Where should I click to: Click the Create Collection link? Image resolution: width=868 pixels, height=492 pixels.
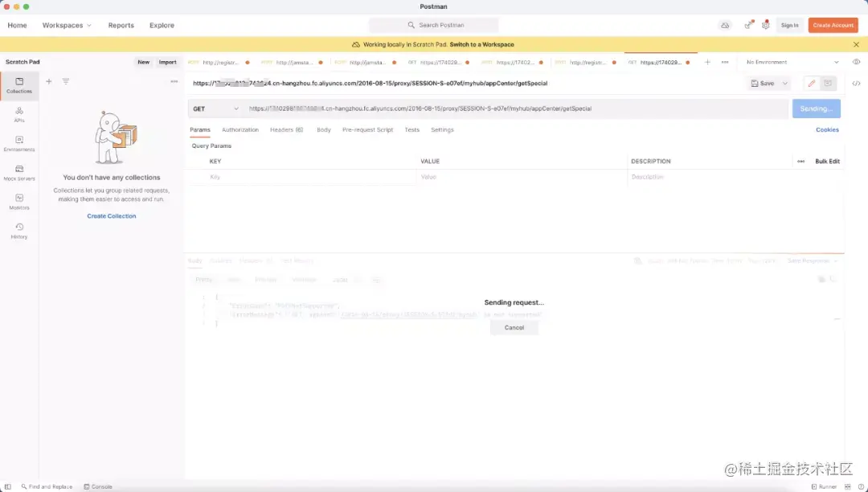coord(111,216)
